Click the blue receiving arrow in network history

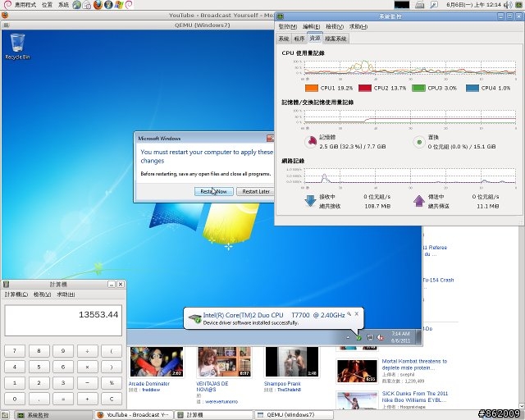tap(310, 201)
